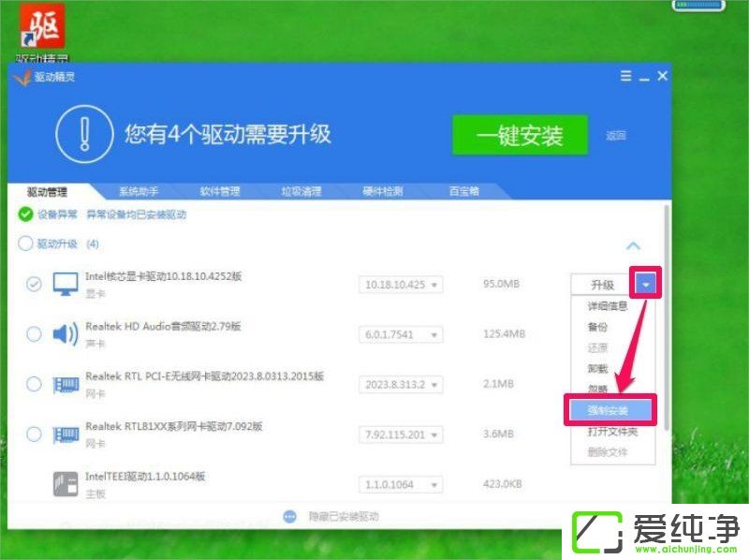Uncheck the selected Intel graphics driver checkbox

33,283
